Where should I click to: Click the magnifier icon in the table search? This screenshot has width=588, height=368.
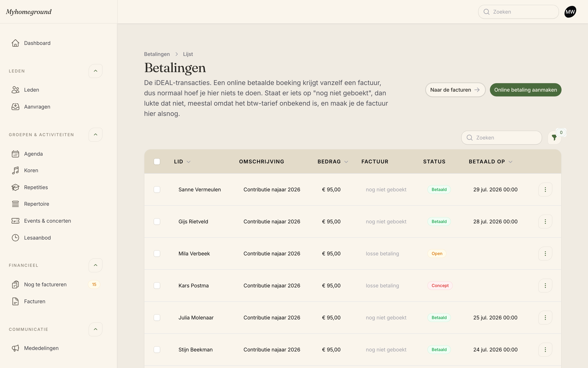click(470, 138)
